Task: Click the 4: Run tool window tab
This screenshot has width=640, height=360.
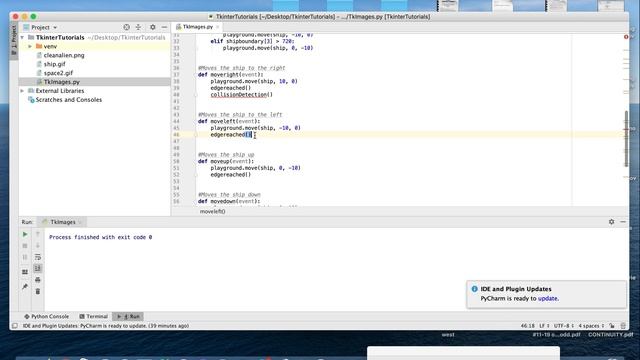Action: 128,316
